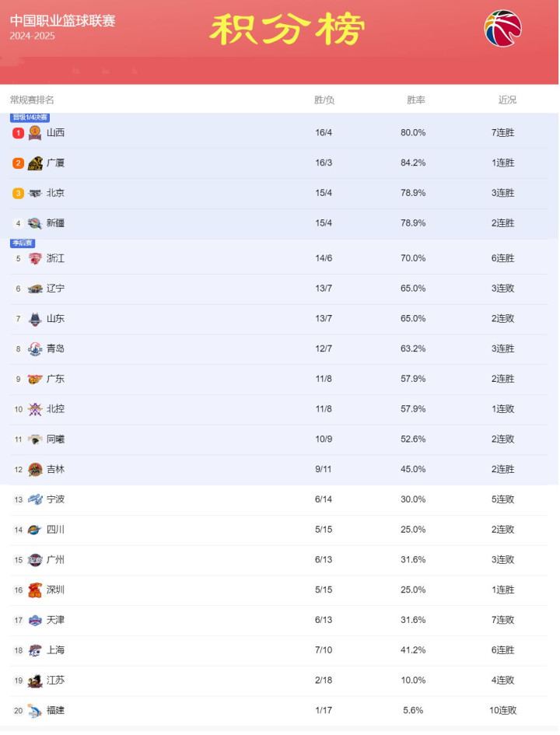Click the 浙江 team logo
The width and height of the screenshot is (560, 735).
pos(35,258)
